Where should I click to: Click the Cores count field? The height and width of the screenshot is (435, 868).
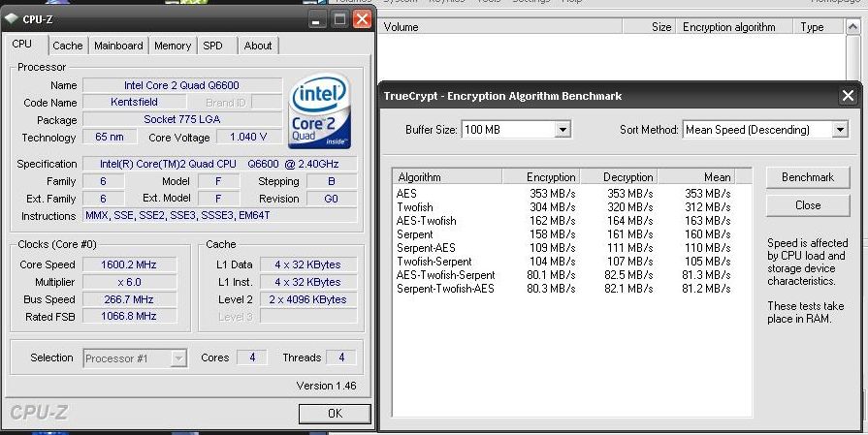[x=252, y=357]
